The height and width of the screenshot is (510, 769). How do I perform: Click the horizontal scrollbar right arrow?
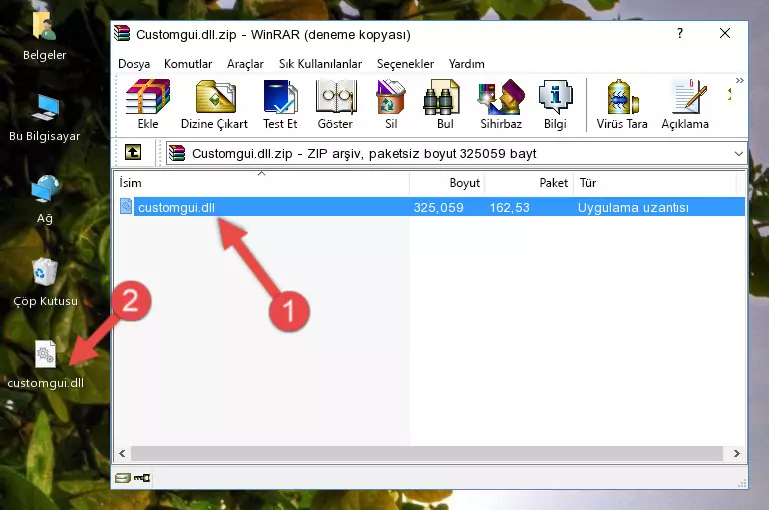pyautogui.click(x=736, y=454)
